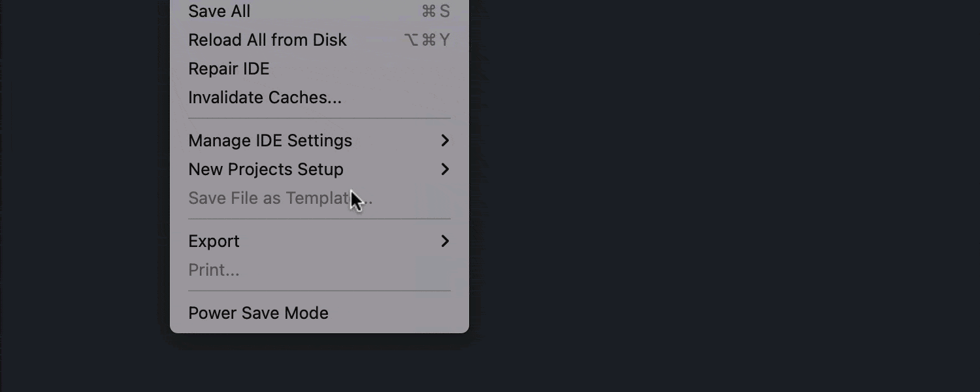Choose Reload All from Disk
Viewport: 980px width, 392px height.
click(x=267, y=40)
